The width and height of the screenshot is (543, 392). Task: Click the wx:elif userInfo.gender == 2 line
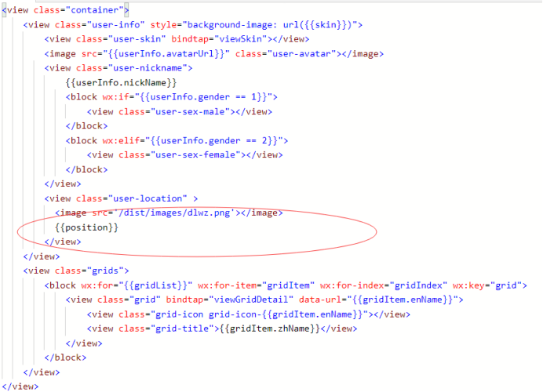click(x=177, y=141)
